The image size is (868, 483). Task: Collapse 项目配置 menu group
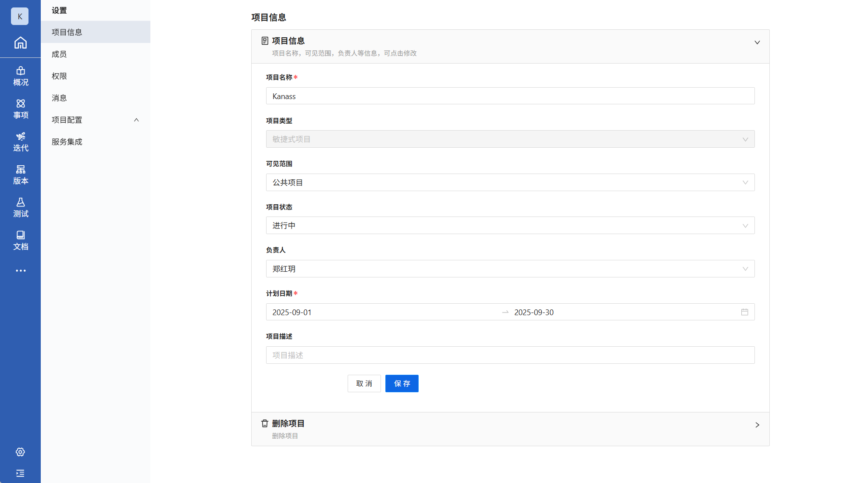[x=136, y=120]
